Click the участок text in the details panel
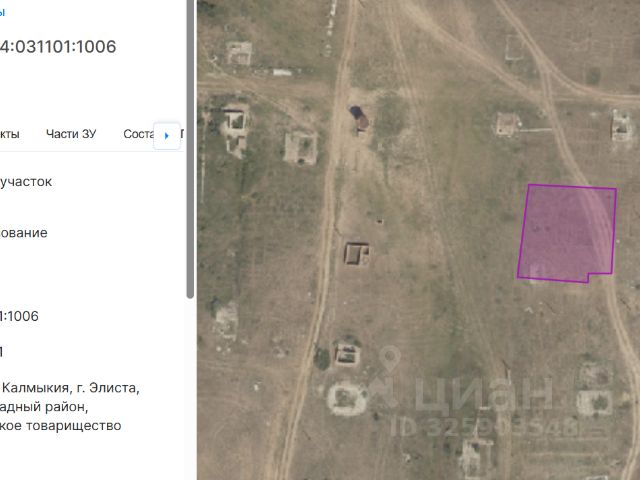This screenshot has width=640, height=480. tap(26, 182)
